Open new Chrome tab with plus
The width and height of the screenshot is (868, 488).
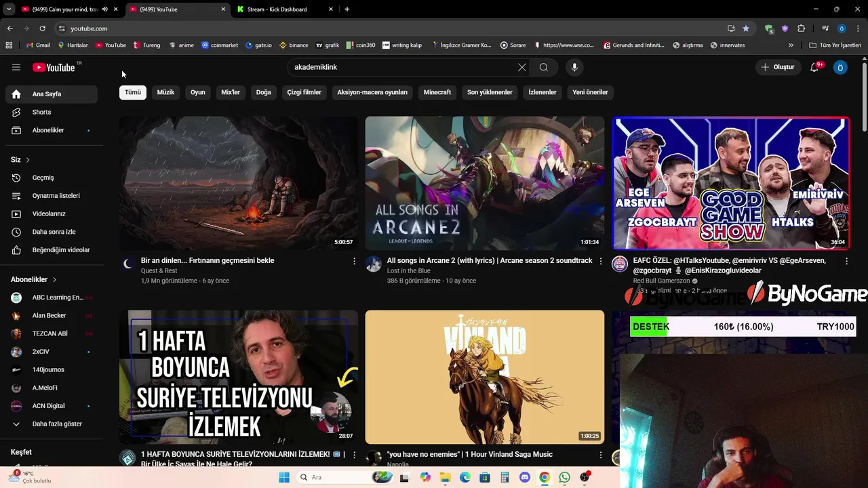(x=347, y=9)
